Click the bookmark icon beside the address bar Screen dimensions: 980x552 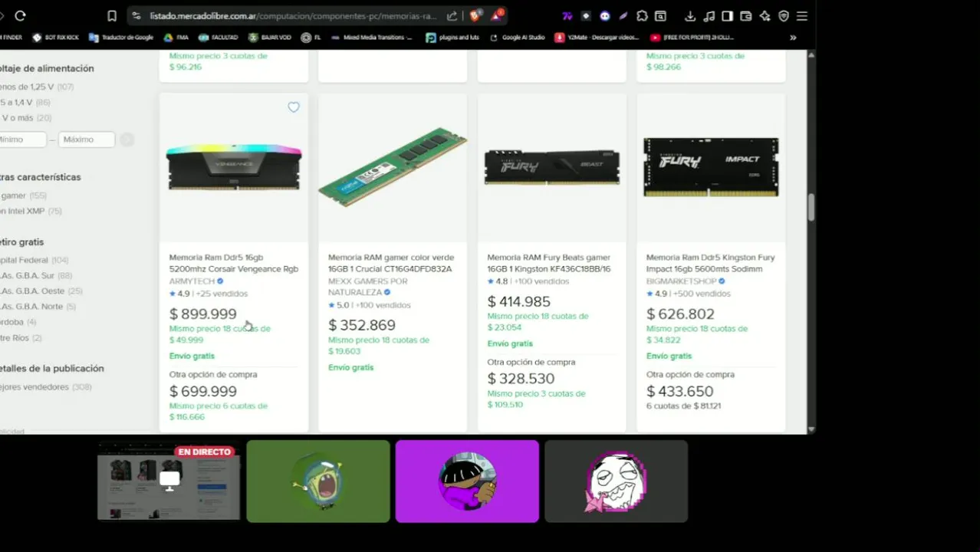112,15
